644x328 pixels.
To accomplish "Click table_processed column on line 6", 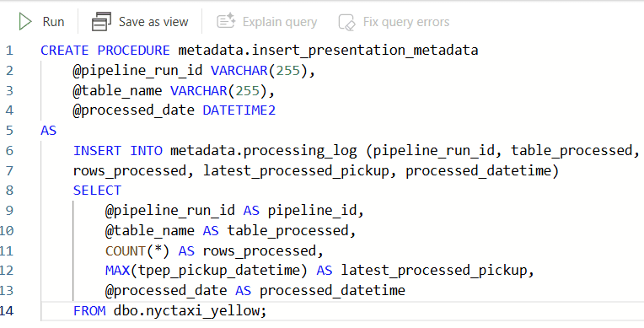I will [x=572, y=151].
